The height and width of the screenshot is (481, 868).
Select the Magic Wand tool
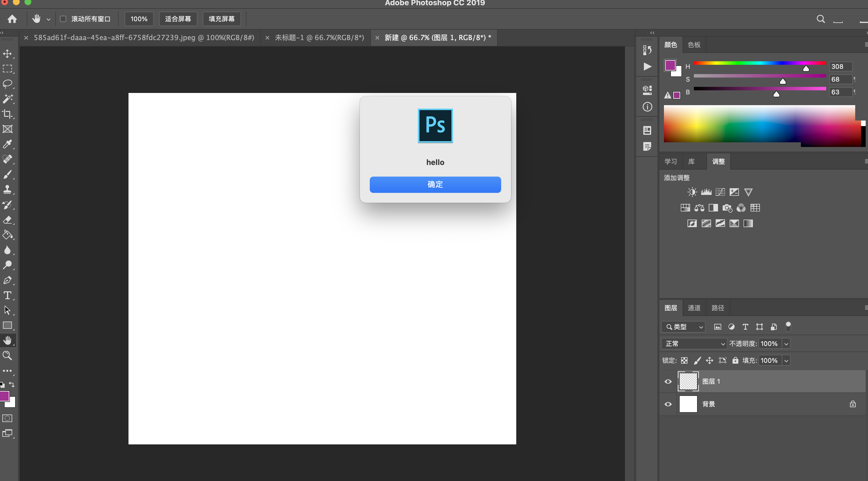click(x=8, y=99)
